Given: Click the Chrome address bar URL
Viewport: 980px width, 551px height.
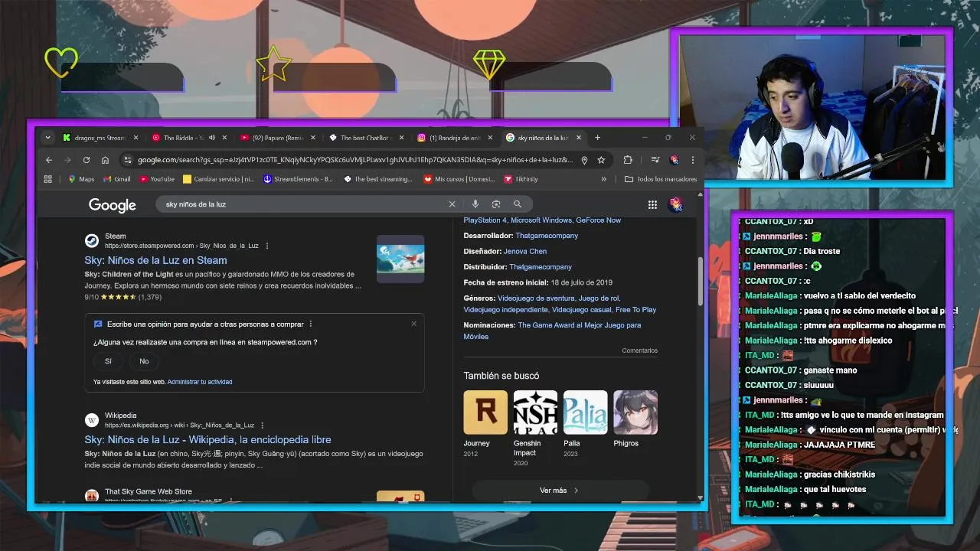Looking at the screenshot, I should (355, 160).
